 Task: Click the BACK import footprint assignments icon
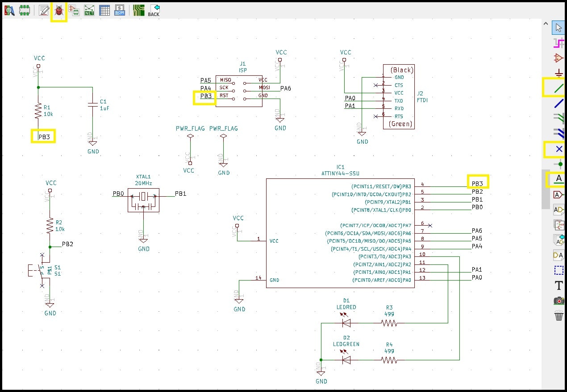pos(154,11)
